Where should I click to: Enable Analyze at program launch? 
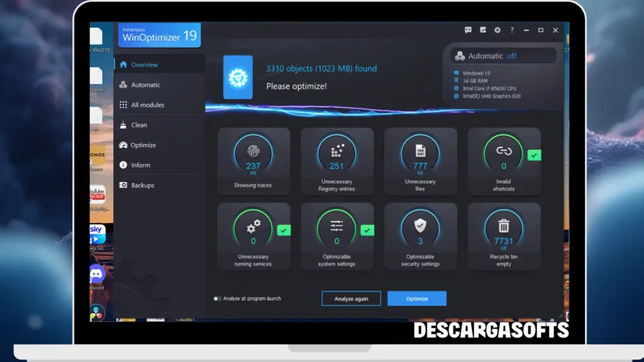[216, 298]
